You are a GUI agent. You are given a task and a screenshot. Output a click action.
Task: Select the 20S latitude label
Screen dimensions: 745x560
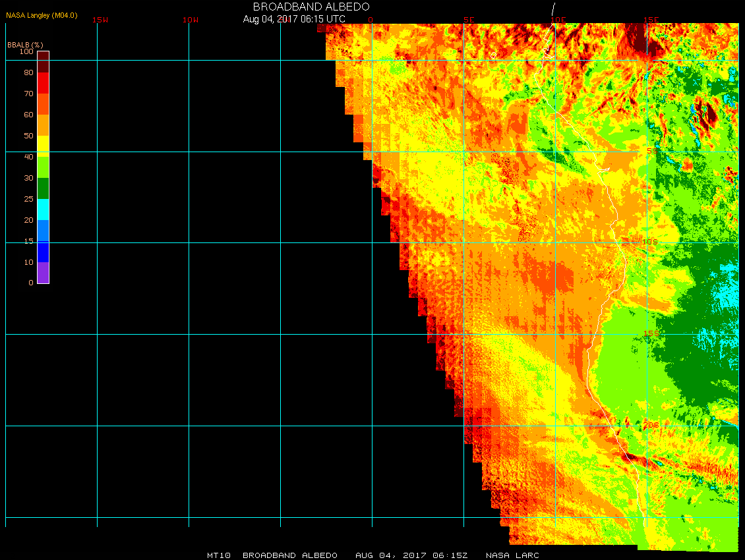(651, 425)
